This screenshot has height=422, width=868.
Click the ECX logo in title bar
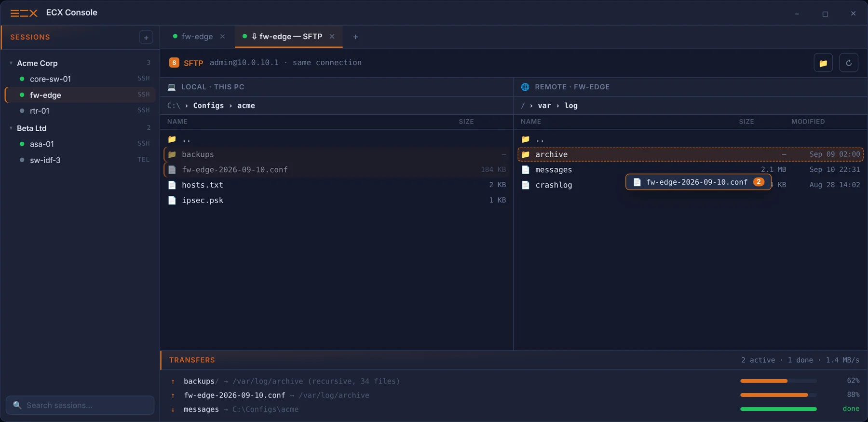[24, 13]
